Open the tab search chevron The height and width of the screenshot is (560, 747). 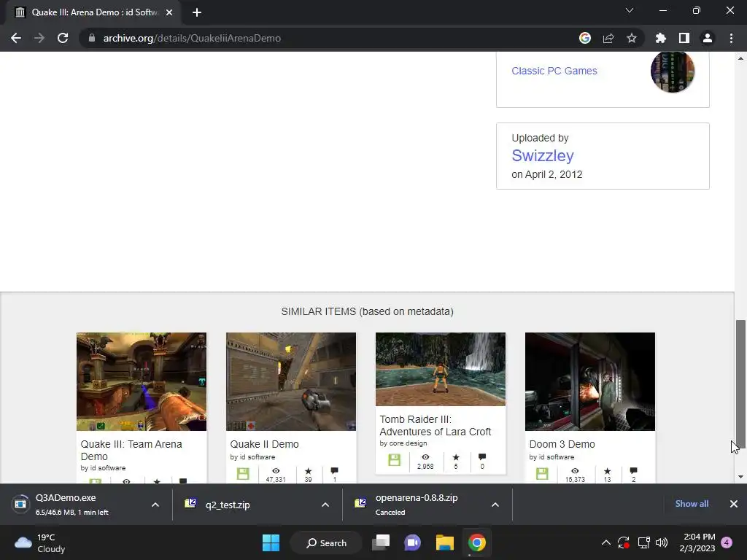(630, 10)
